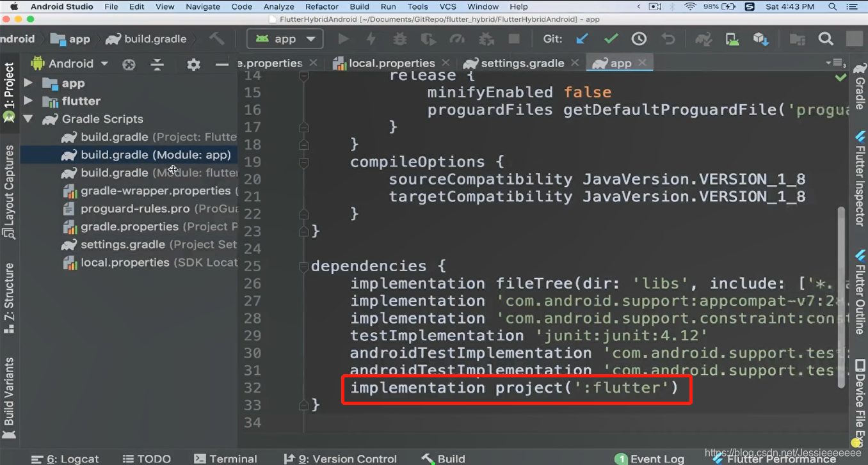Screen dimensions: 868x465
Task: Open the Build Variants tool window
Action: pos(9,398)
